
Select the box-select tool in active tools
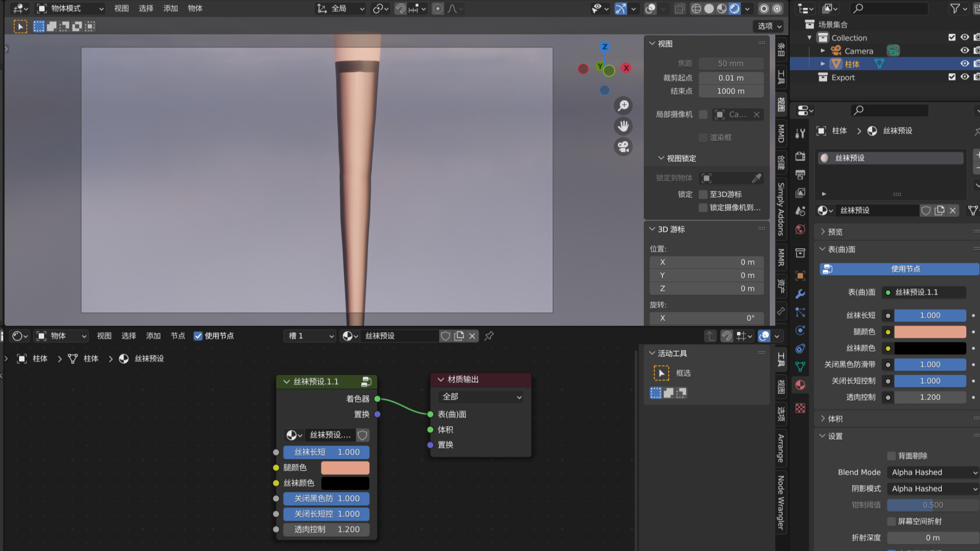(x=661, y=373)
